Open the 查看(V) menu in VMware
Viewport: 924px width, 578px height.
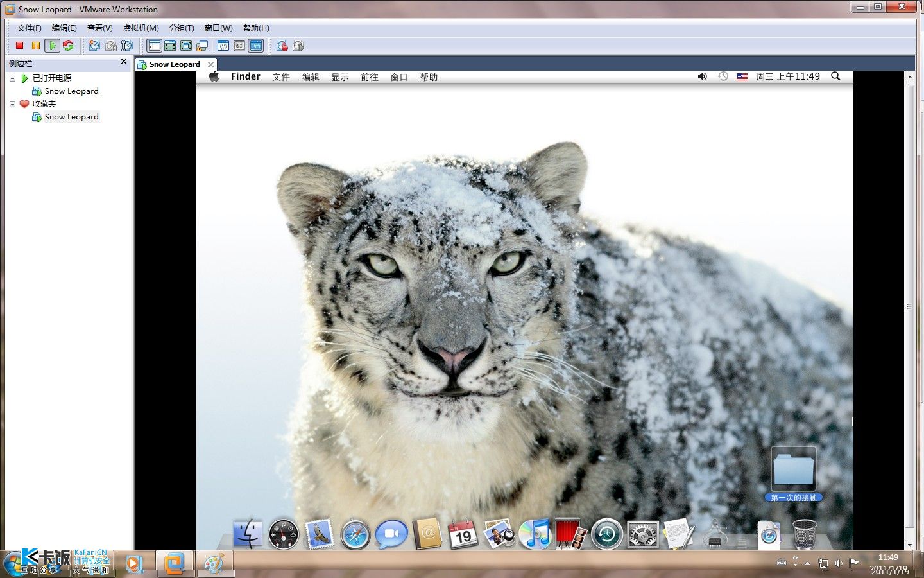[99, 28]
